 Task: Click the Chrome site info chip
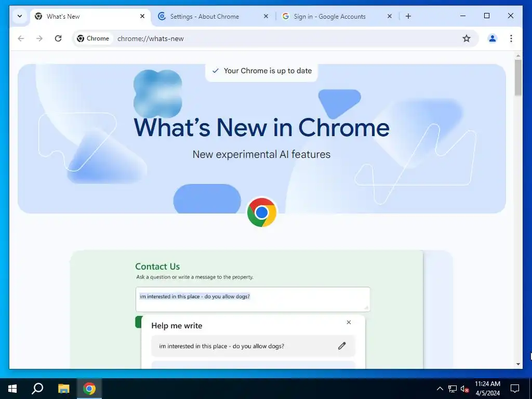(93, 38)
